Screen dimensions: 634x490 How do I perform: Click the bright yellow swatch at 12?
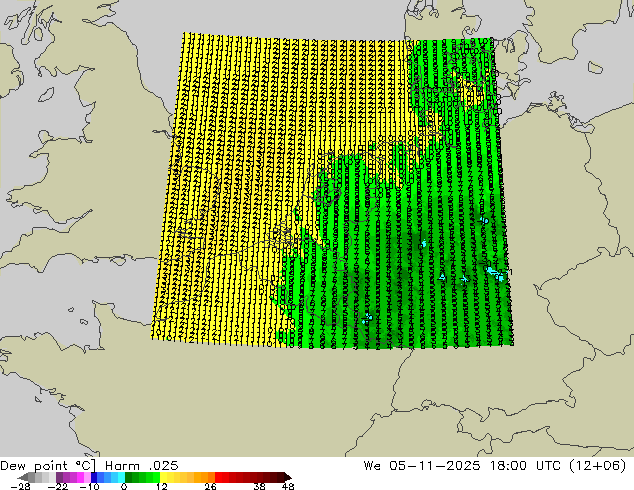click(x=163, y=477)
